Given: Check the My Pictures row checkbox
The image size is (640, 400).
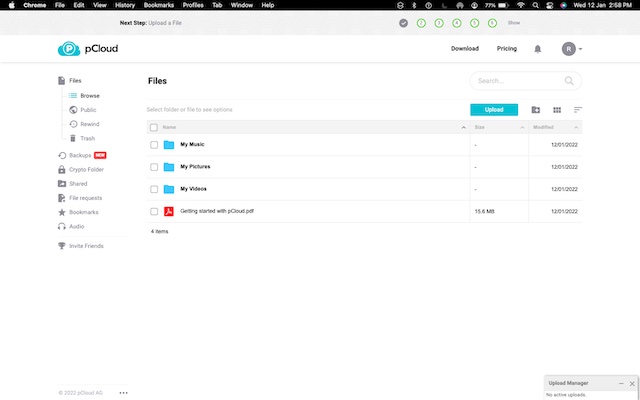Looking at the screenshot, I should 154,167.
